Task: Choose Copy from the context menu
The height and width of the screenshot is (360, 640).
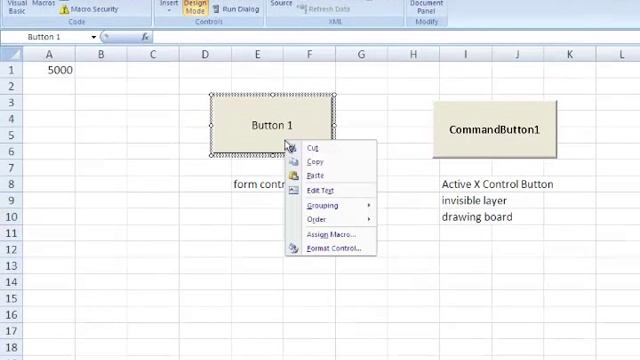Action: point(331,162)
